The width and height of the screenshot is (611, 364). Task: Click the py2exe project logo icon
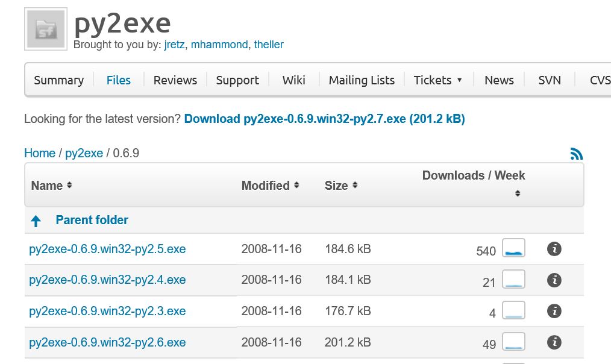coord(46,29)
